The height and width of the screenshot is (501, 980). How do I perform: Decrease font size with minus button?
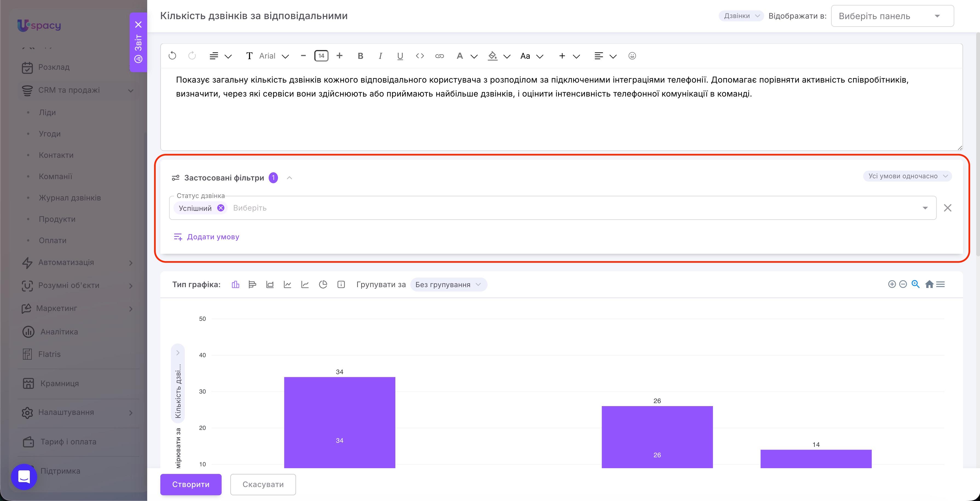[303, 56]
